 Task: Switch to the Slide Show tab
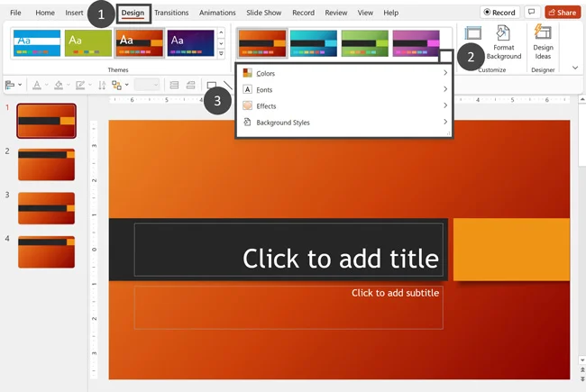tap(263, 13)
